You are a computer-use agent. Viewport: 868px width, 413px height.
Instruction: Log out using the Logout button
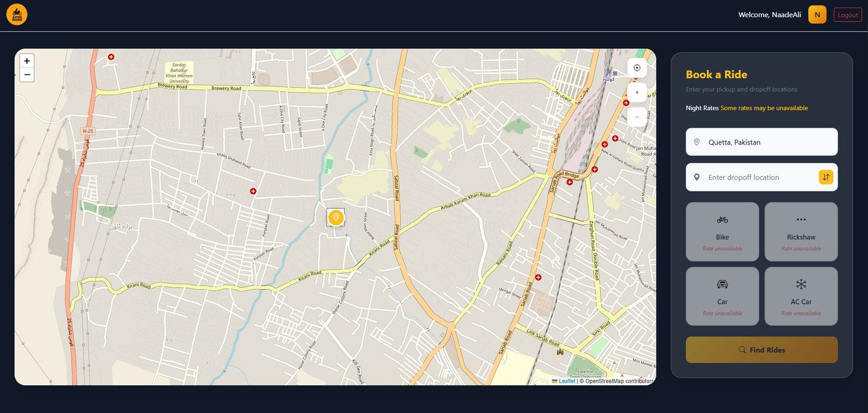[847, 15]
